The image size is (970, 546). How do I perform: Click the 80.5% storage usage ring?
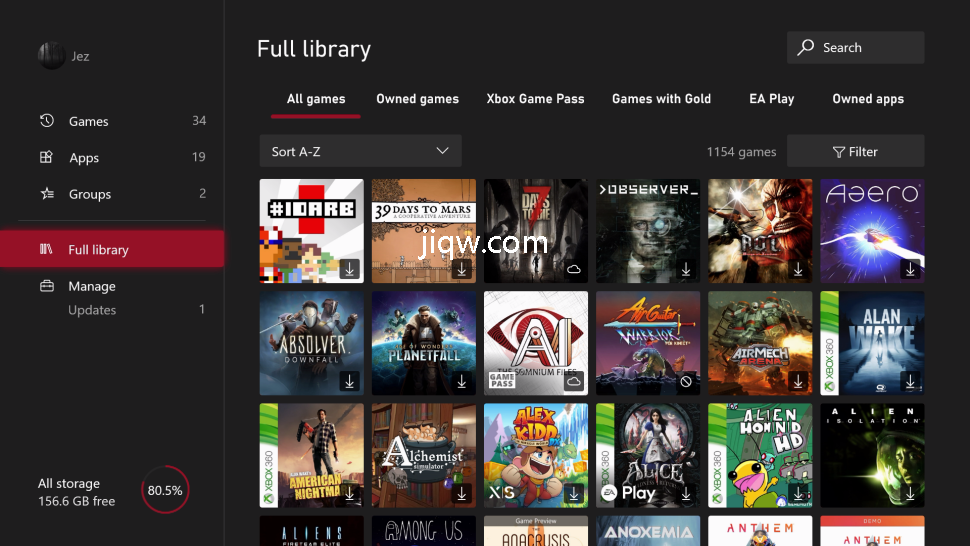[x=165, y=491]
